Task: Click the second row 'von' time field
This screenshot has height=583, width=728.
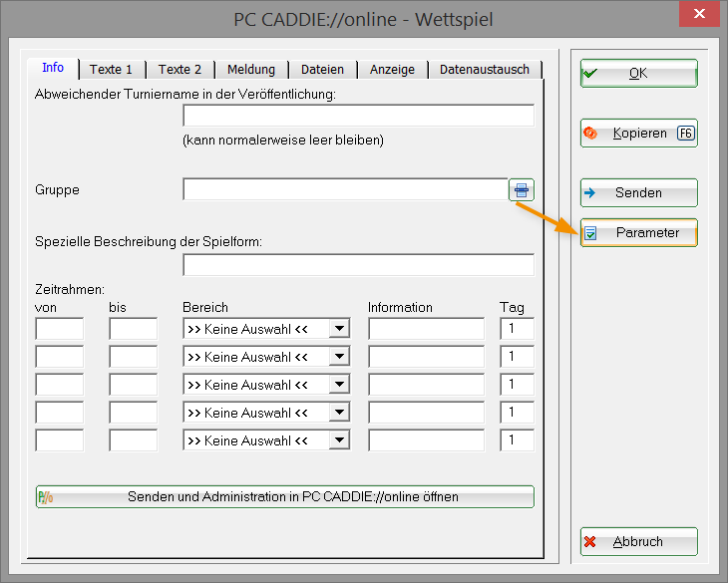Action: click(60, 357)
